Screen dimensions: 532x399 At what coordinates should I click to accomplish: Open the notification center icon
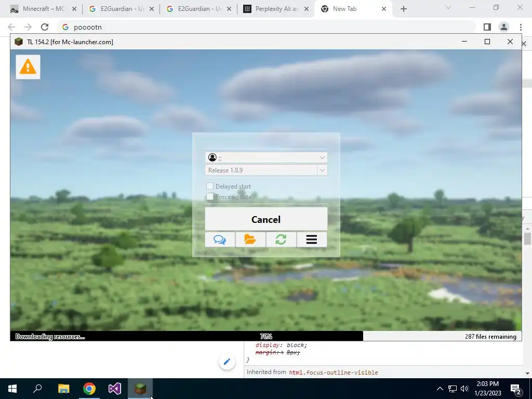516,389
